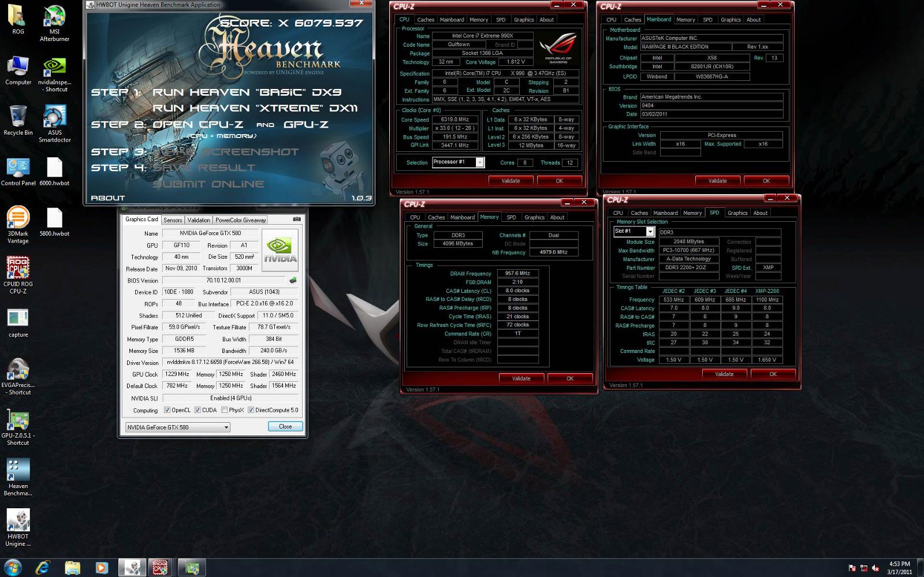Open Internet Explorer from taskbar
Viewport: 924px width, 577px height.
pos(43,568)
